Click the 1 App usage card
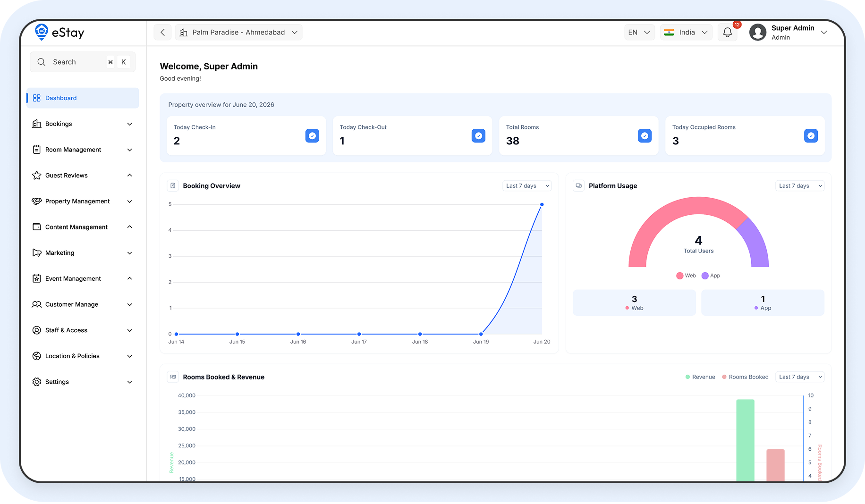 coord(763,302)
